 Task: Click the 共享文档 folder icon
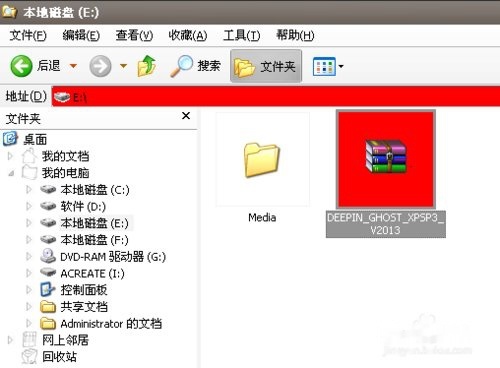pos(48,306)
